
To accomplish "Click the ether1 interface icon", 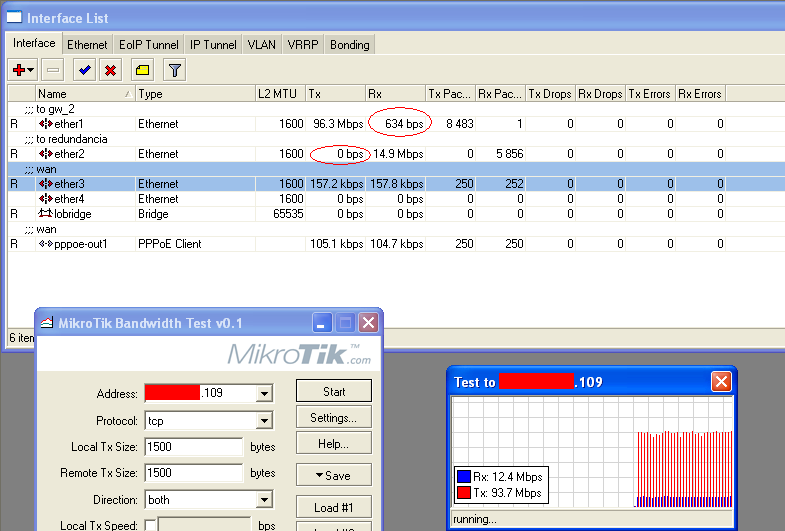I will [46, 124].
